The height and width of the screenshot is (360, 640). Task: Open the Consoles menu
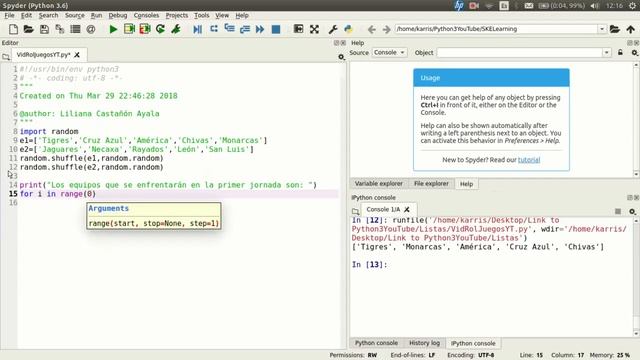(146, 15)
